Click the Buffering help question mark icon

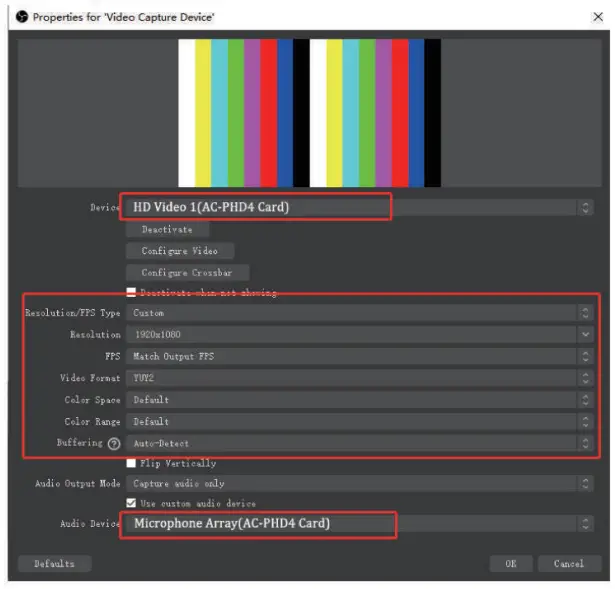pos(114,444)
